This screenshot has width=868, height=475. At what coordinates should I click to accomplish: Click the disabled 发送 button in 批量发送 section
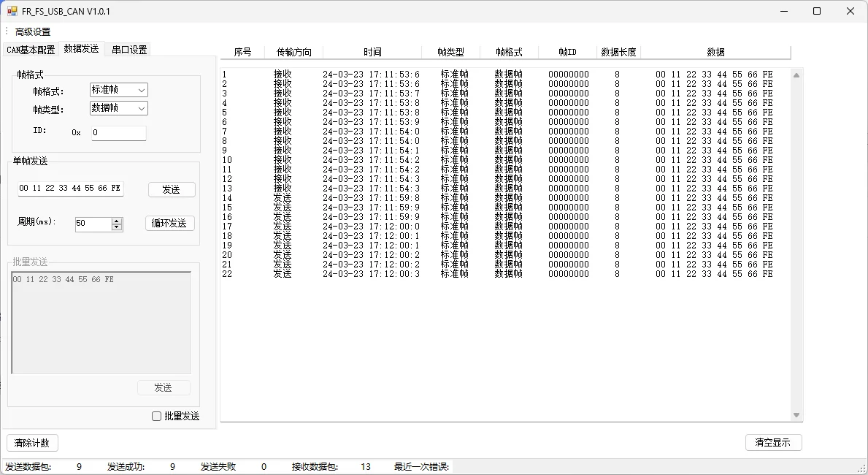pyautogui.click(x=164, y=387)
